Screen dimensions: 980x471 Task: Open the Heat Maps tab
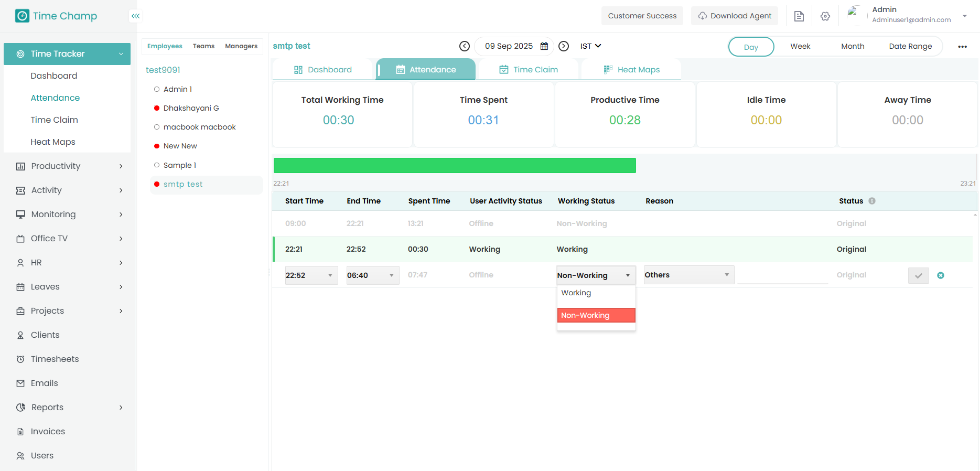tap(631, 70)
